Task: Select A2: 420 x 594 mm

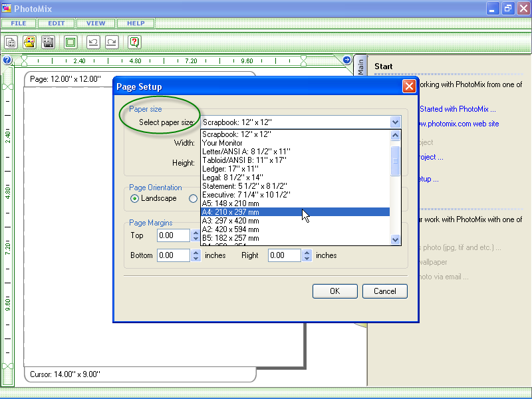Action: click(x=295, y=229)
